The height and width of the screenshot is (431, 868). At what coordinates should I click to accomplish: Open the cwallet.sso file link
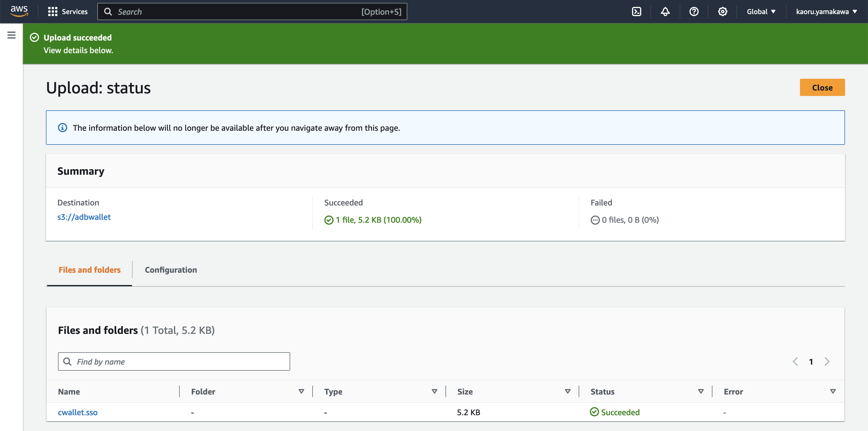pyautogui.click(x=77, y=412)
